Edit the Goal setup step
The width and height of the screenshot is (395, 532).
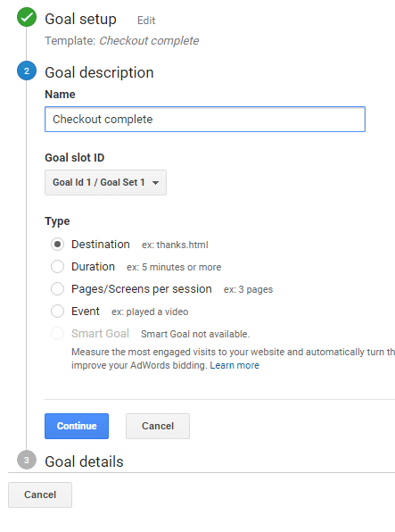146,21
